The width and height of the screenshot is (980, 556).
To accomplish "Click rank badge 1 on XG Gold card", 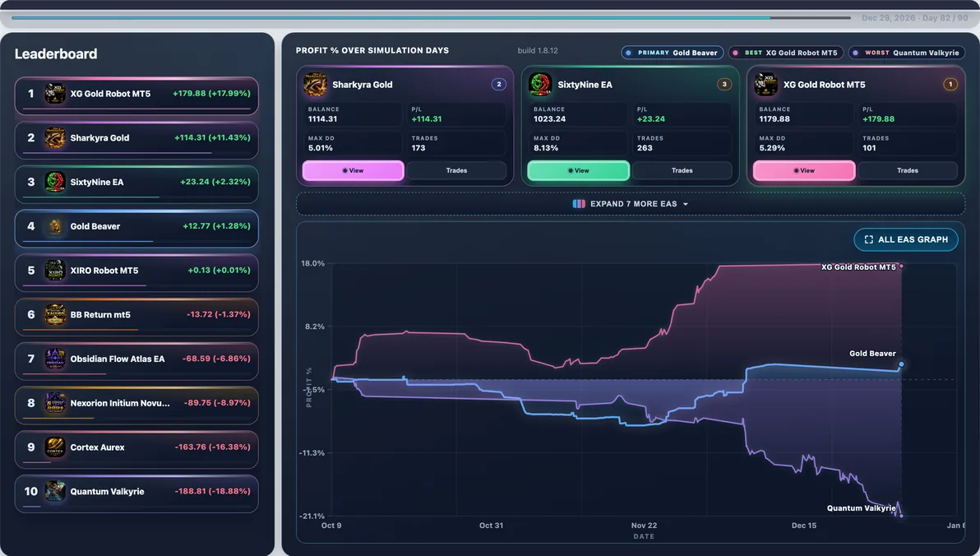I will (x=950, y=84).
